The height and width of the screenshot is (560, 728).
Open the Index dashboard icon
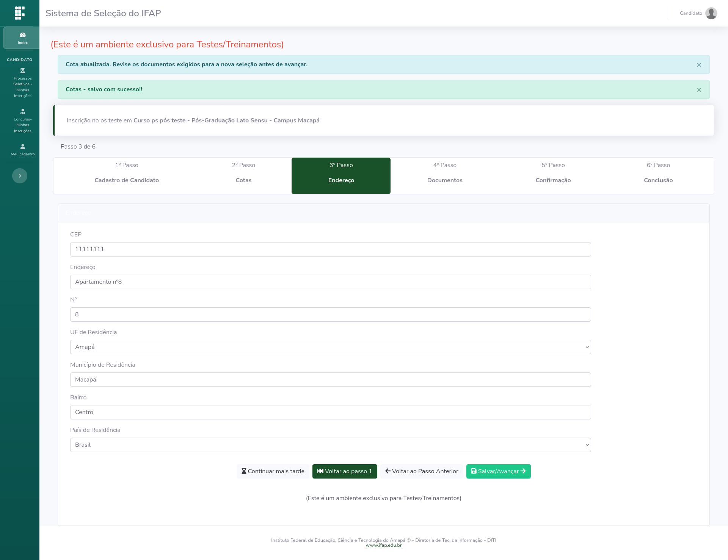pos(23,38)
